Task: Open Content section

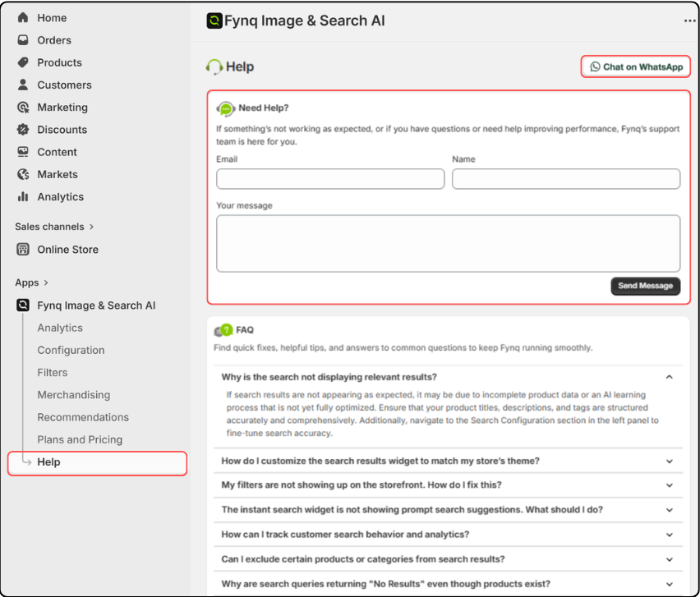Action: tap(58, 152)
